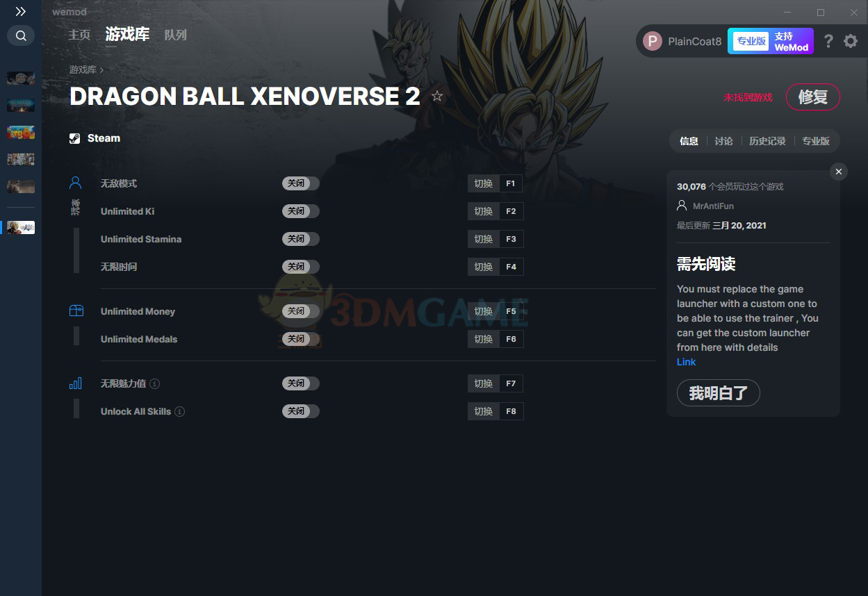868x596 pixels.
Task: Show info for 无限魅力值 cheat
Action: (x=155, y=383)
